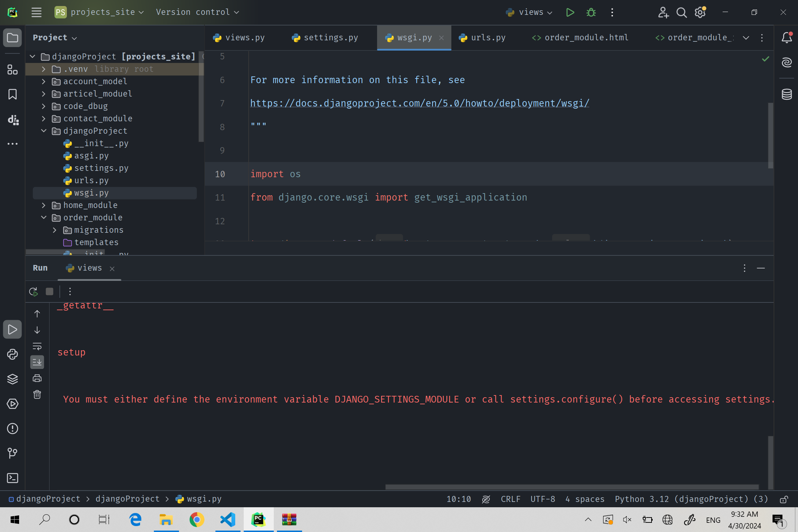Toggle scroll to end in console
Screen dimensions: 798x532
[37, 362]
